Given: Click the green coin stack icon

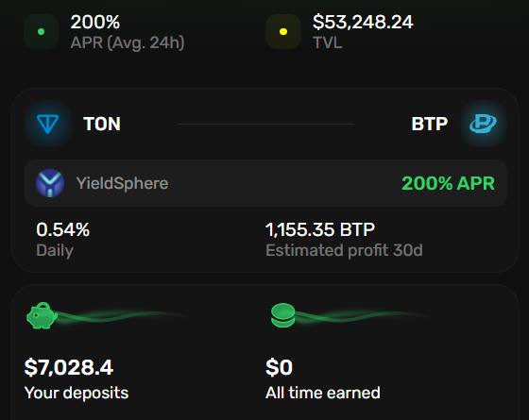Looking at the screenshot, I should click(x=283, y=315).
